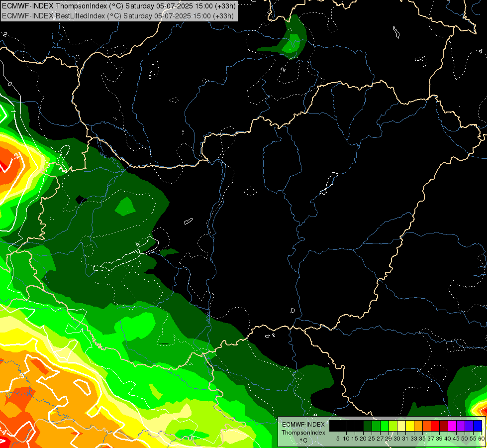
Task: Select the medium green 25–27 legend swatch
Action: click(x=376, y=426)
